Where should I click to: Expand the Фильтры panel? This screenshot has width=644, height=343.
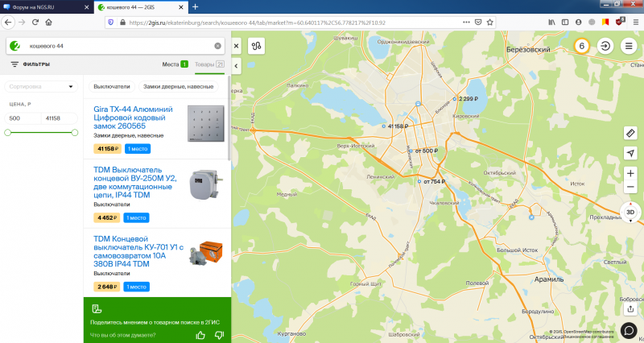(31, 64)
